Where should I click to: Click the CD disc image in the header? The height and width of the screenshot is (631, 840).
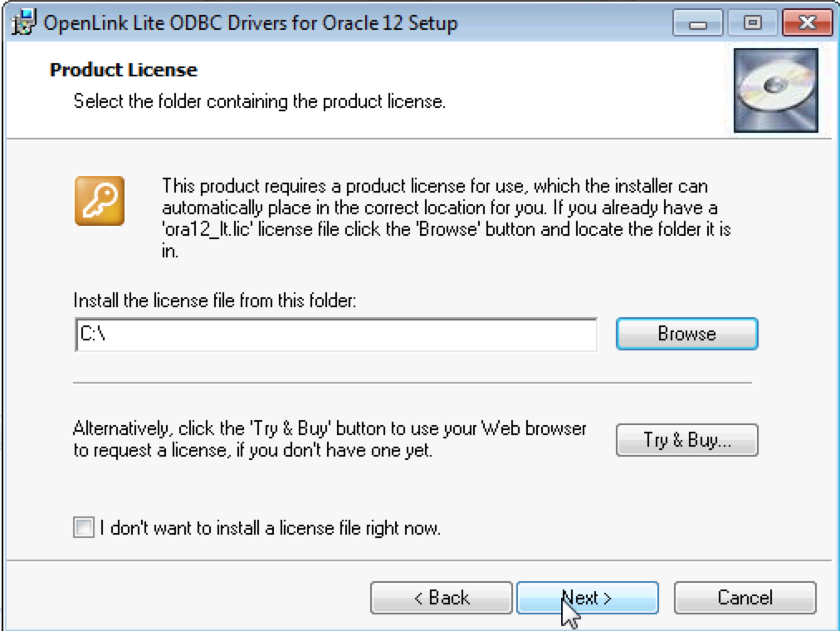pyautogui.click(x=775, y=90)
